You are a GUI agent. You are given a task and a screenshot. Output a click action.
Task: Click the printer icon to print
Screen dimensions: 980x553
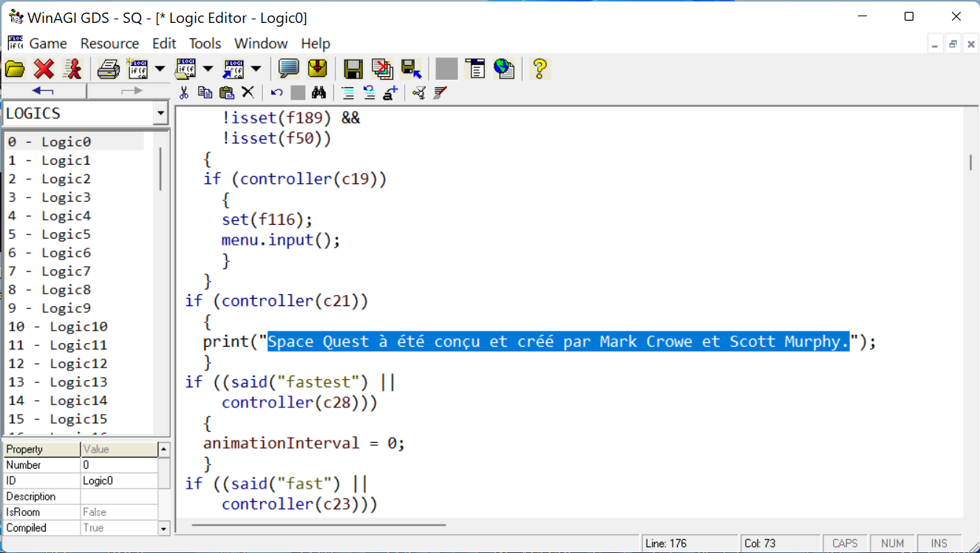(109, 69)
